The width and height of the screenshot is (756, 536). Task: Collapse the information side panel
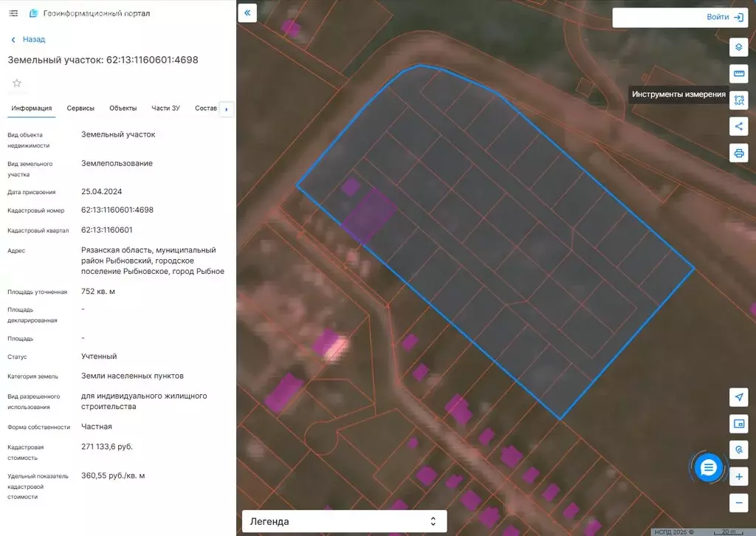247,13
